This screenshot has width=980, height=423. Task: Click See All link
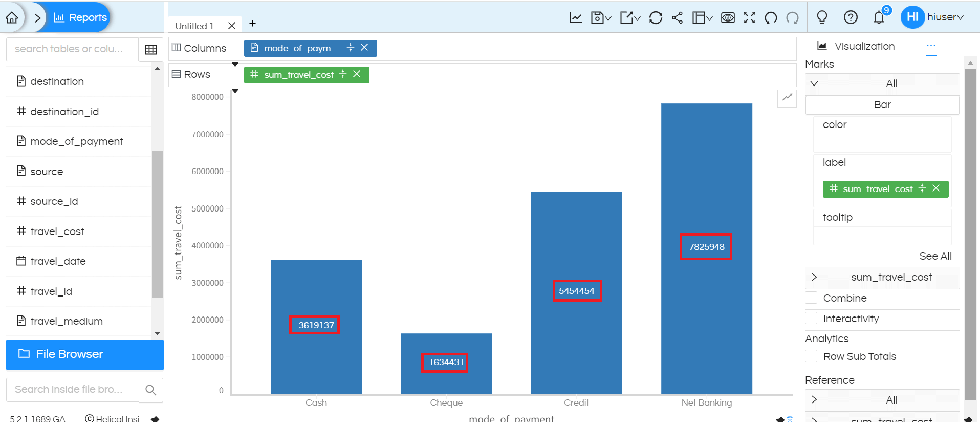pos(935,256)
